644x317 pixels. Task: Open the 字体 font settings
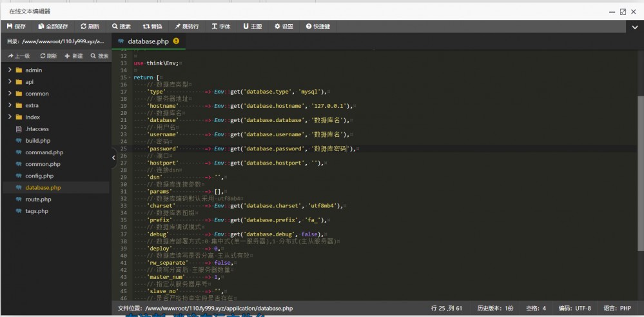click(x=221, y=26)
